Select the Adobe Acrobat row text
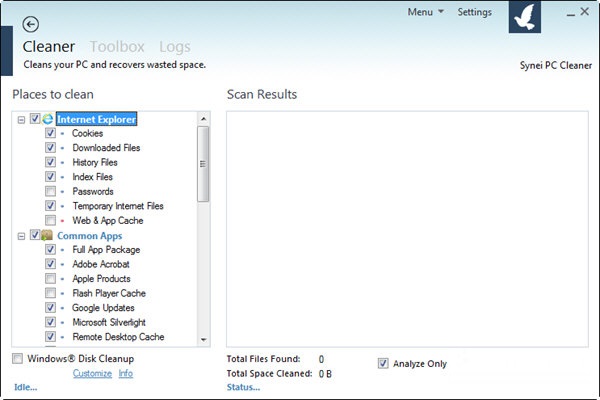The image size is (600, 400). [x=101, y=264]
